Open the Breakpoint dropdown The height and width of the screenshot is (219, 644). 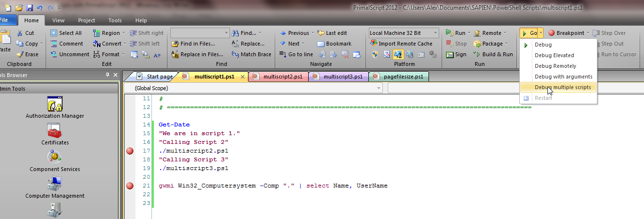pos(588,33)
